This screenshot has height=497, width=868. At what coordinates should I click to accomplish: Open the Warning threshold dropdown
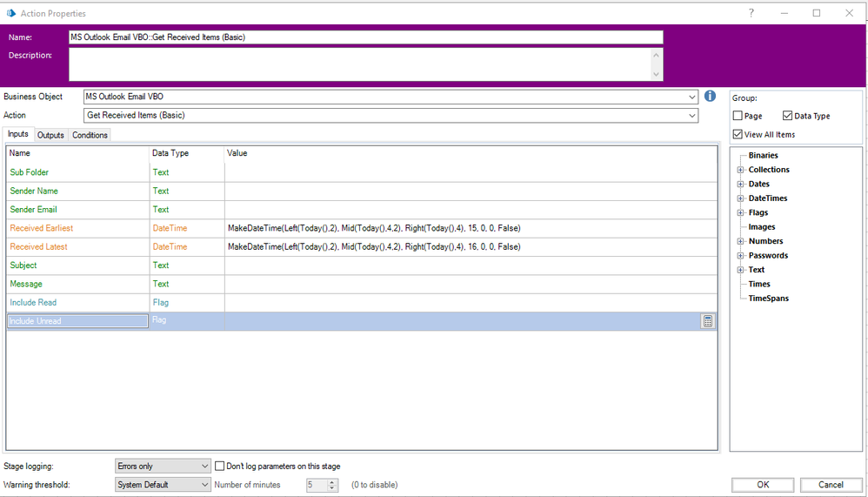163,485
